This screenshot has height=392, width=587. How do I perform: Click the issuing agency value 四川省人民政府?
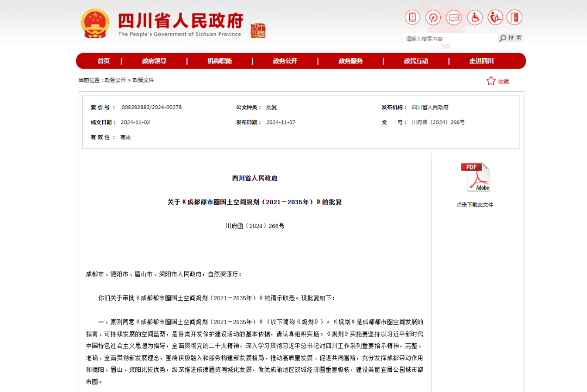pos(430,108)
